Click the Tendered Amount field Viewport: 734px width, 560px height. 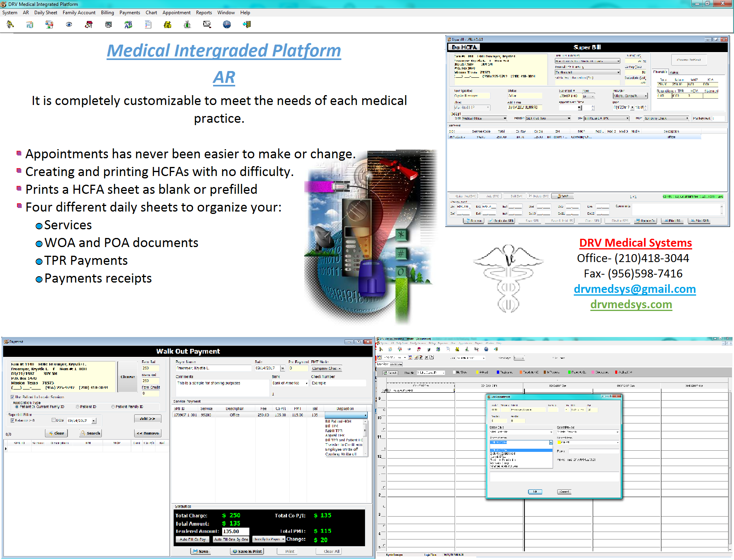coord(235,531)
